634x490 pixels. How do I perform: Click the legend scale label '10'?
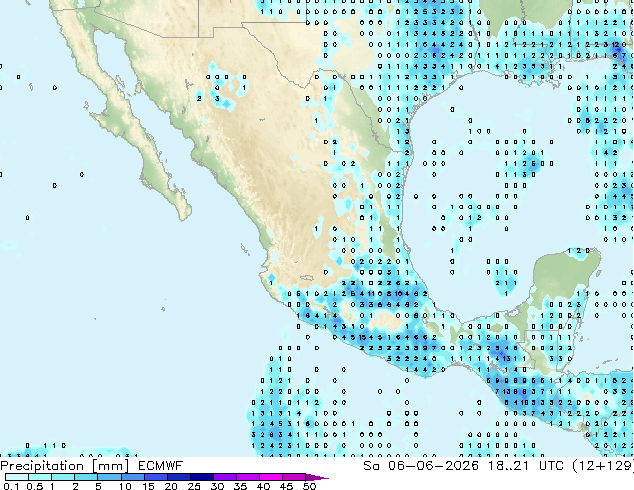click(125, 486)
